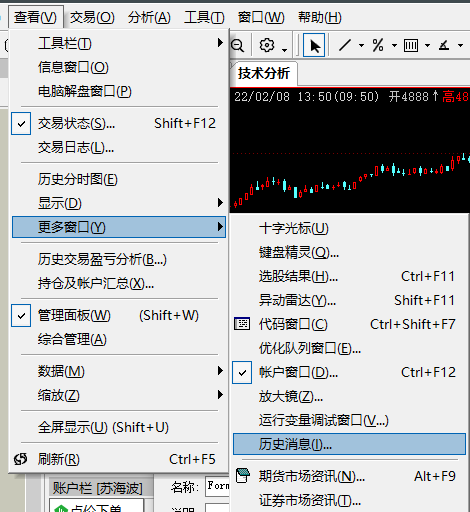Open 证券市场资讯(T) submenu item
The height and width of the screenshot is (512, 470).
tap(349, 500)
